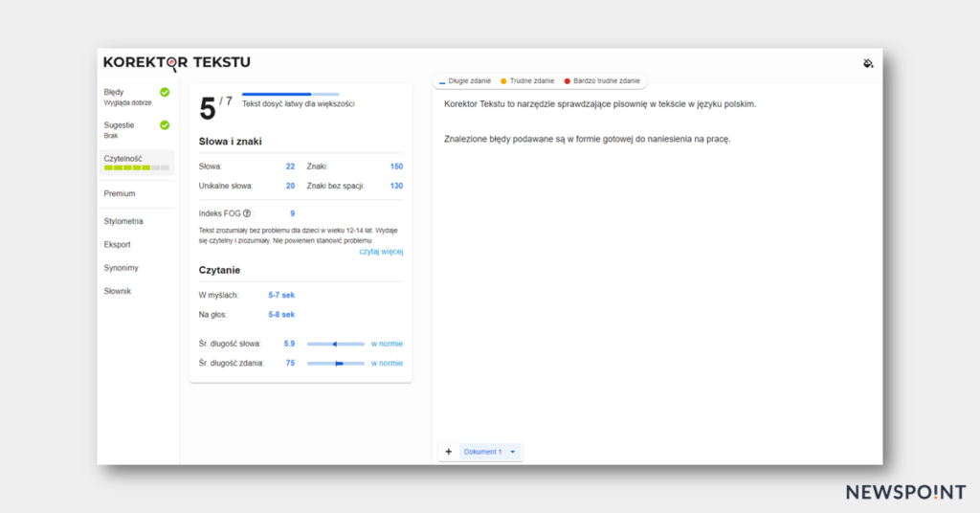Click the w normie label for sentence length
Viewport: 980px width, 513px height.
(x=387, y=363)
